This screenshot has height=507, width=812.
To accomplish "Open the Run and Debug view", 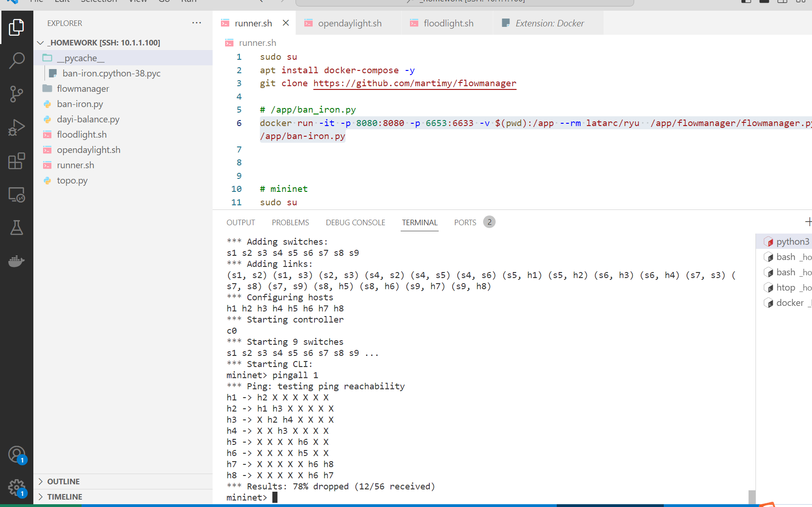I will click(16, 127).
